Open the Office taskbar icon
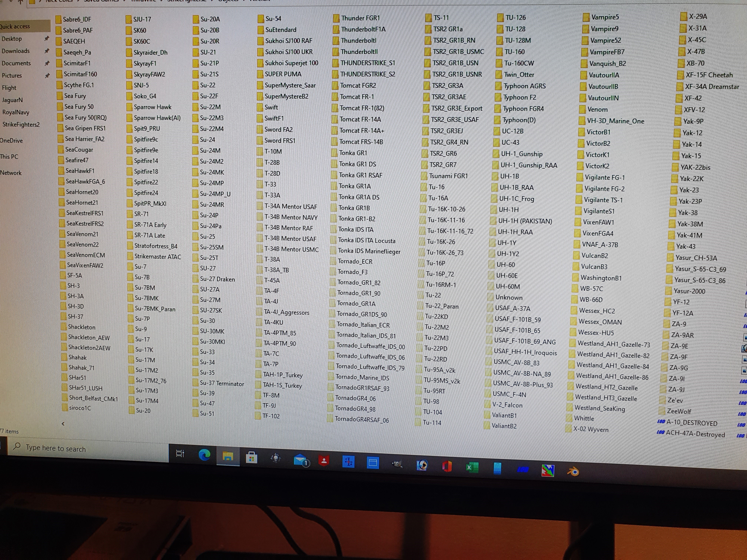Viewport: 747px width, 560px height. 447,466
